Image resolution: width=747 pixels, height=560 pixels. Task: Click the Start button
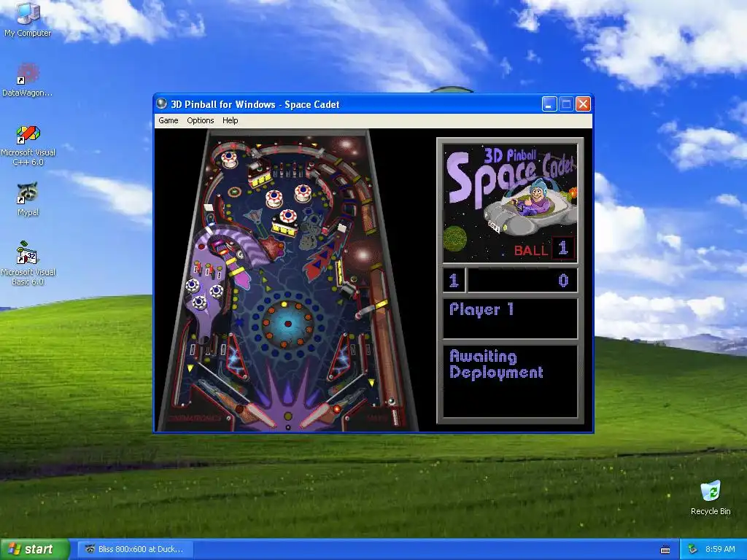point(34,550)
